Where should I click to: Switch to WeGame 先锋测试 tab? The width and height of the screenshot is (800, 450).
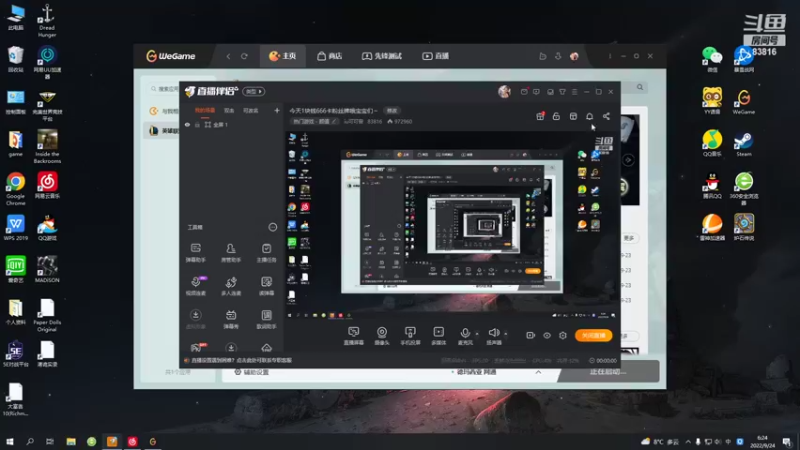click(x=382, y=56)
